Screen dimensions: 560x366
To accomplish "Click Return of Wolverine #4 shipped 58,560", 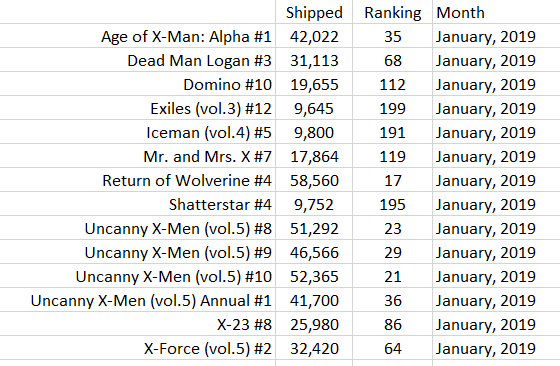I will coord(314,180).
